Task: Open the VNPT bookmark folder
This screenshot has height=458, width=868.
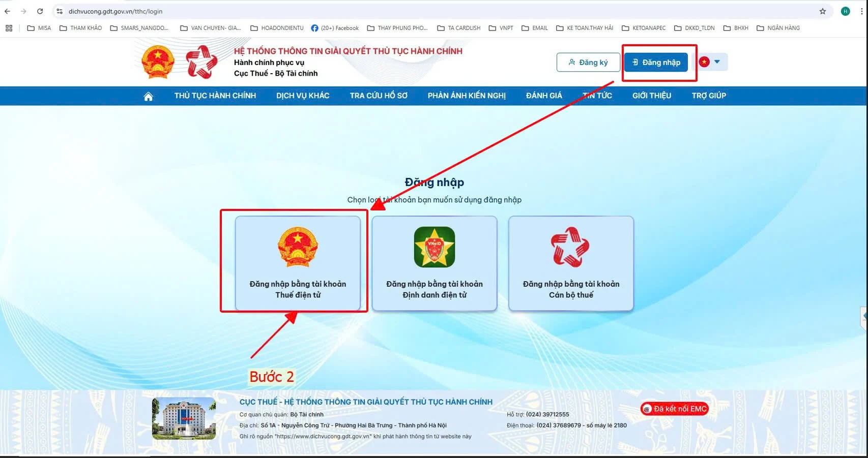Action: (x=501, y=28)
